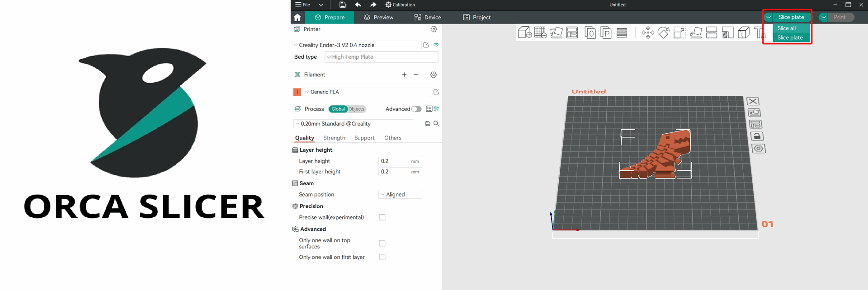Open the Seam painting tool
Viewport: 868px width, 290px height.
coord(744,33)
